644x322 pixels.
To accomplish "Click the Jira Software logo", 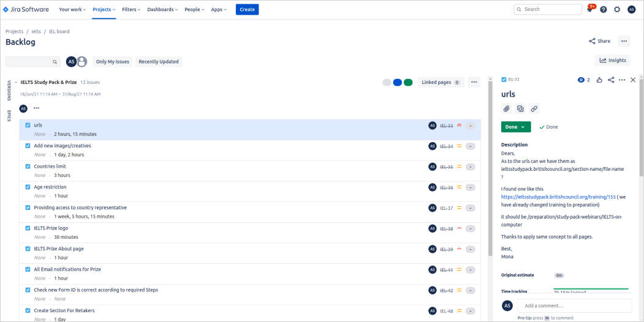I will pos(26,9).
